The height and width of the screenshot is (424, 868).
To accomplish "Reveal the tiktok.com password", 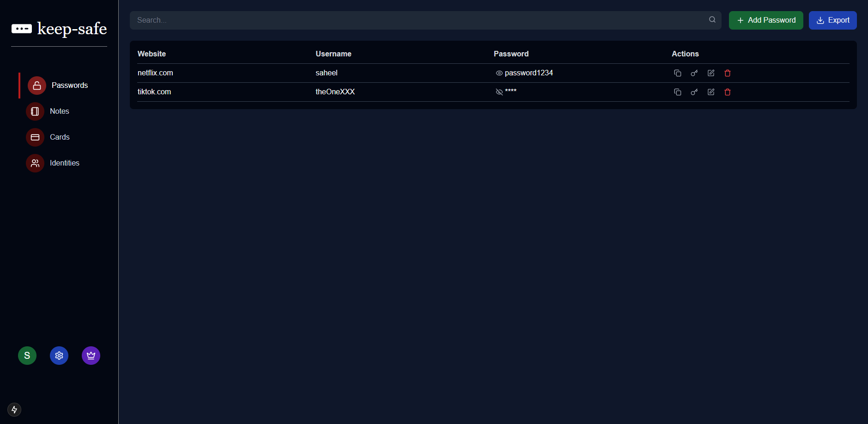I will pos(499,92).
